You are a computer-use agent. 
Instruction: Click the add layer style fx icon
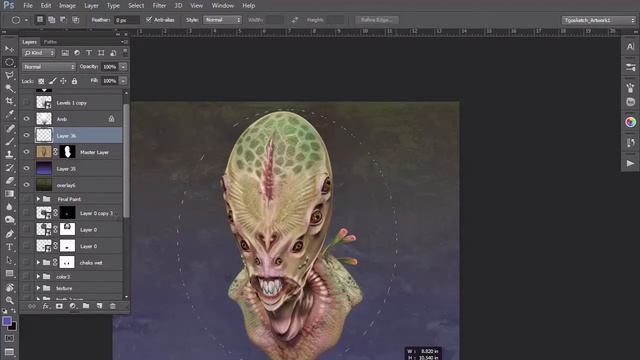point(46,306)
